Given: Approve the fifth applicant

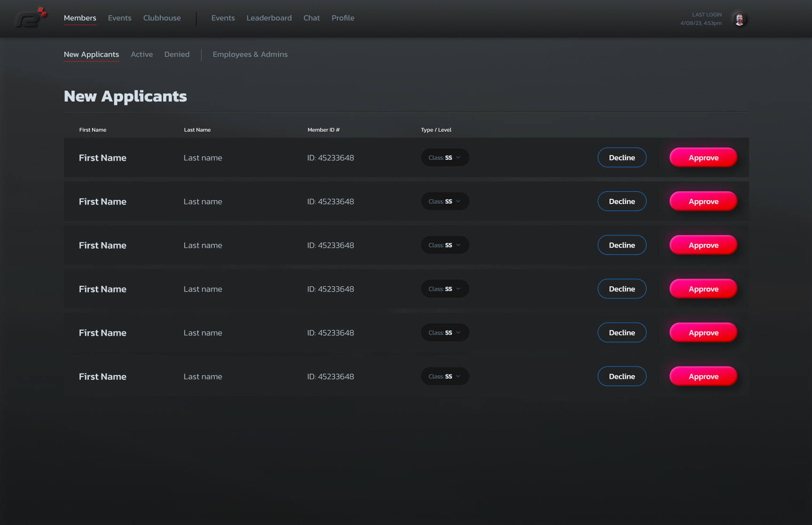Looking at the screenshot, I should pos(703,332).
